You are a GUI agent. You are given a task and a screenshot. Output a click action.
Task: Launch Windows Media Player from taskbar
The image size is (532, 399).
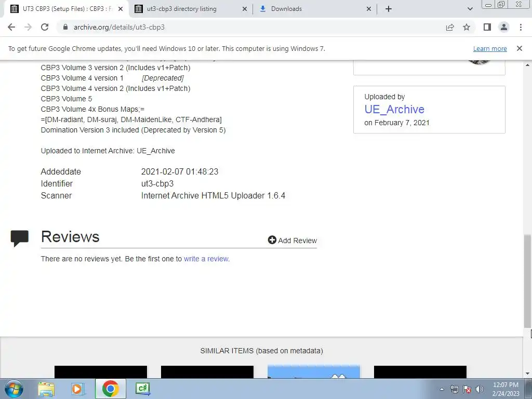[x=78, y=389]
